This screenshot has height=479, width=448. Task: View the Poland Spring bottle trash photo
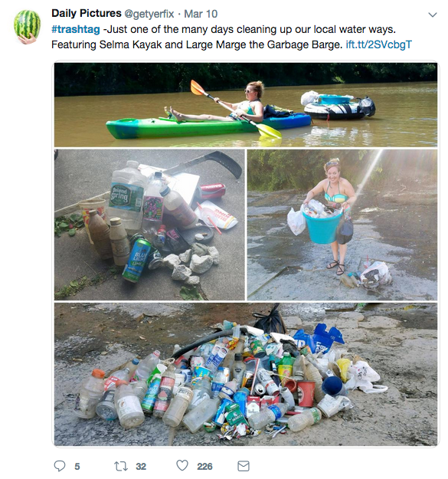click(x=149, y=225)
